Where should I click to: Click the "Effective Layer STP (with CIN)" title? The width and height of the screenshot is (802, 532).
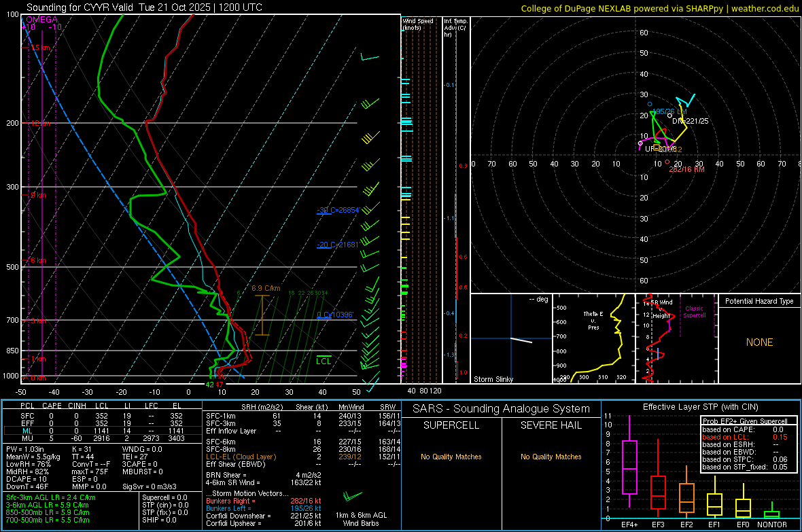(x=700, y=407)
